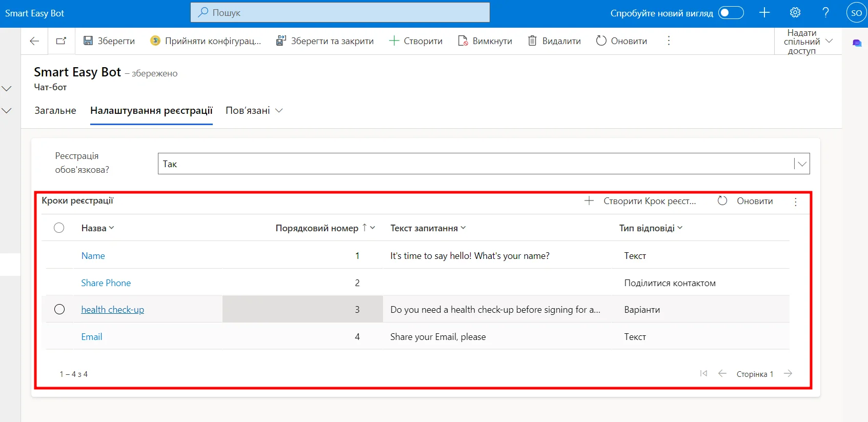
Task: Click the Delete (Видалити) trash icon
Action: (x=532, y=41)
